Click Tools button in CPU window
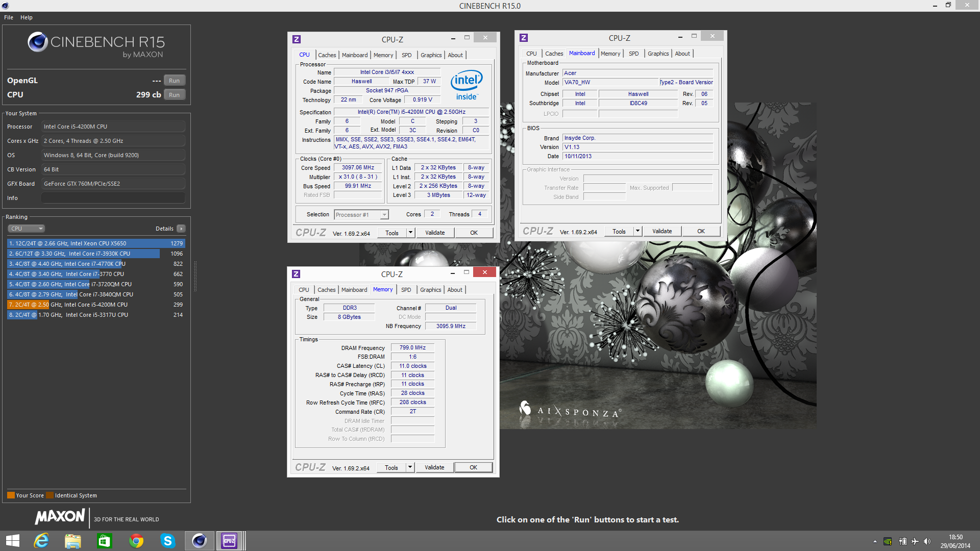980x551 pixels. (392, 233)
